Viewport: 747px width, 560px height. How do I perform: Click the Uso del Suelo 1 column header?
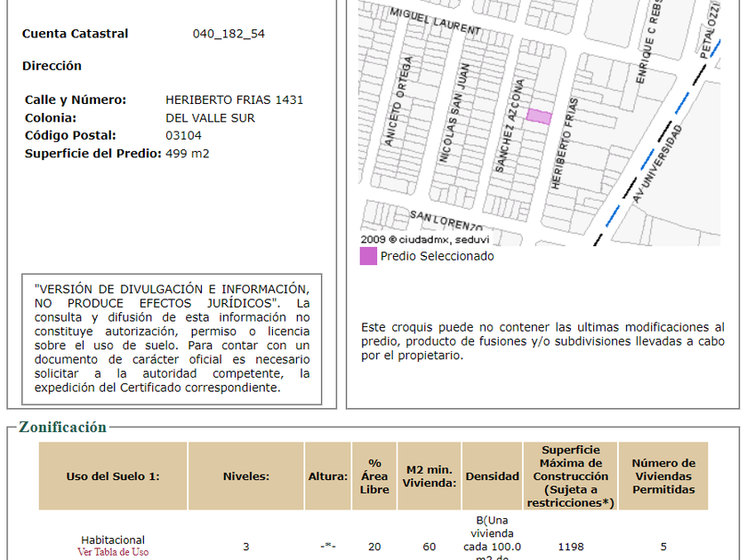click(113, 476)
